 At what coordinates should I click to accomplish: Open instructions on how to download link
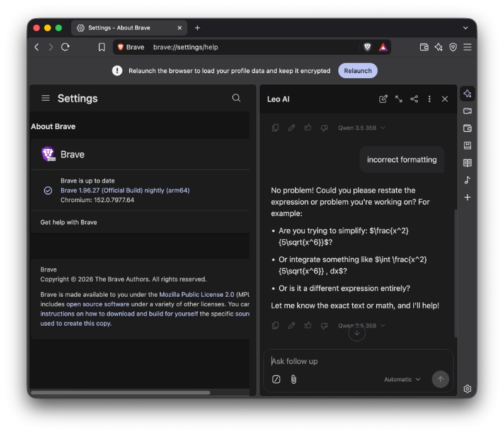119,314
